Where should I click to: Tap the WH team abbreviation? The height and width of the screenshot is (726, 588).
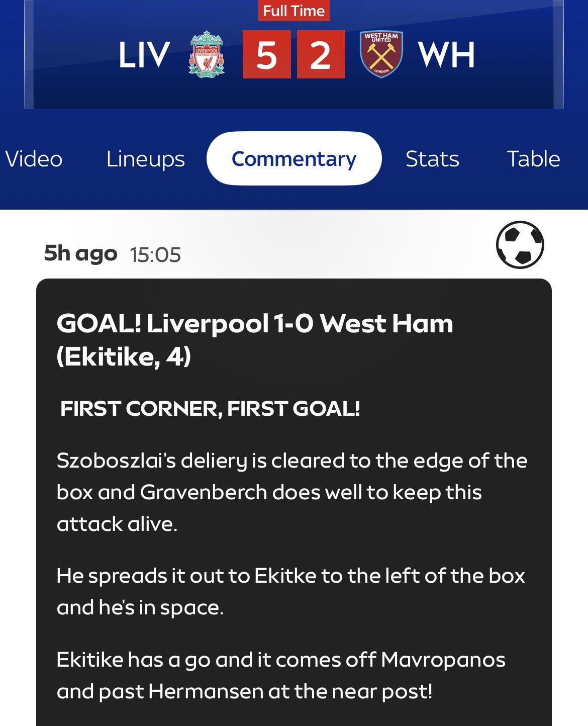pos(446,54)
